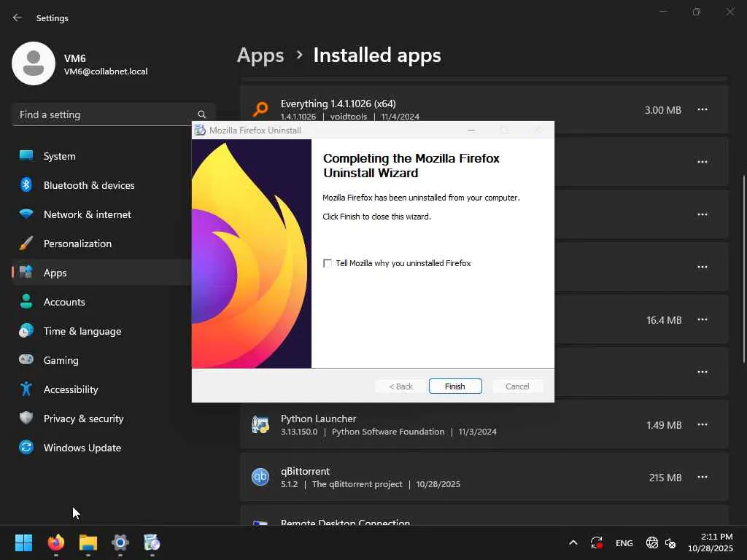Screen dimensions: 747x560
Task: Click the installed apps list scrollbar
Action: point(743,269)
